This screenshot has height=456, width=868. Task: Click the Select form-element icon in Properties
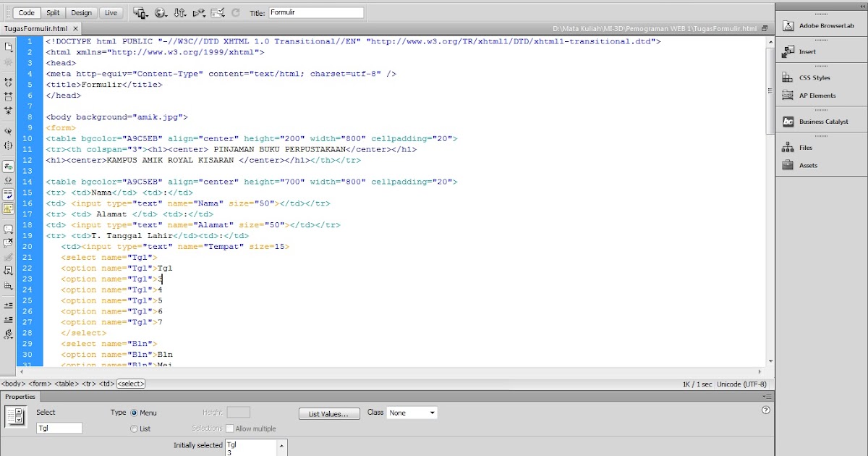[x=16, y=416]
